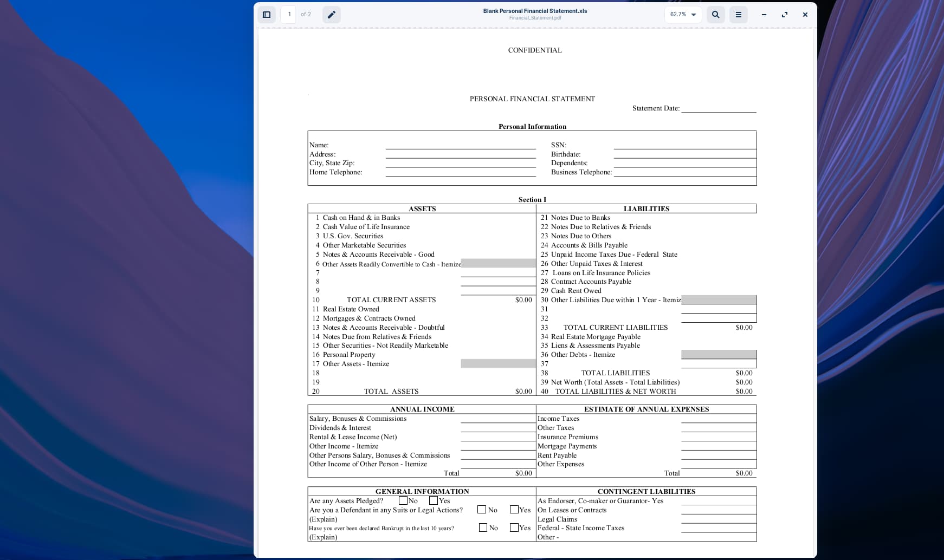Screen dimensions: 944x560
Task: Click 'Personal Property' row
Action: 349,355
